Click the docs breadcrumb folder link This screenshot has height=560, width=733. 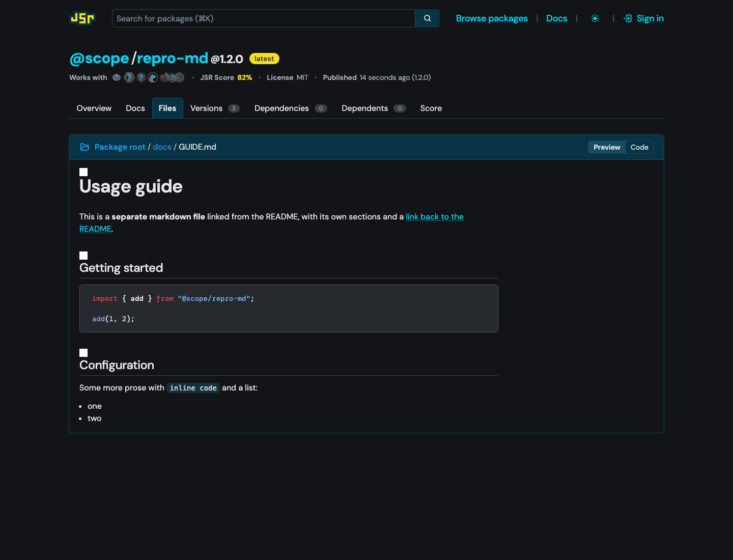click(162, 147)
